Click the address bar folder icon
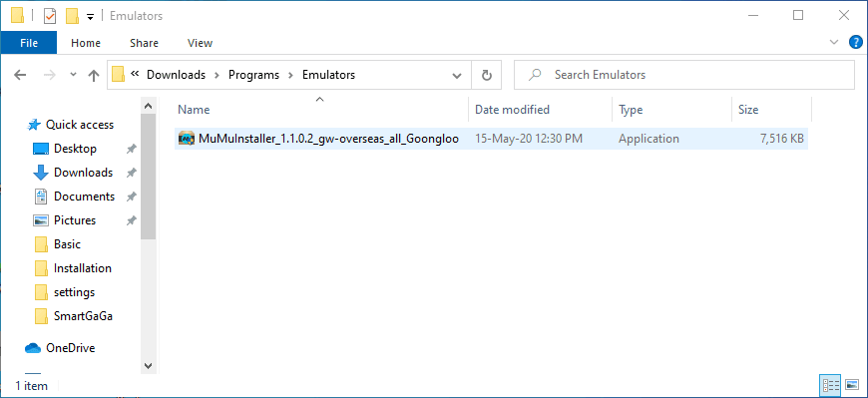The image size is (868, 398). 118,75
